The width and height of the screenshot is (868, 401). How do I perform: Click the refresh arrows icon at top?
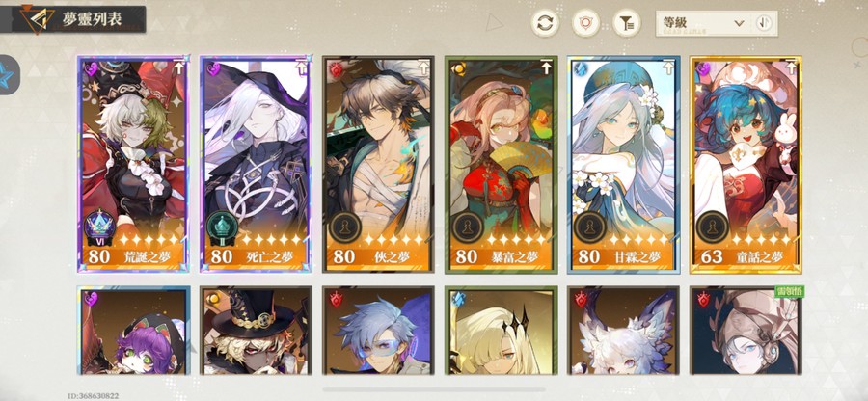click(x=545, y=24)
